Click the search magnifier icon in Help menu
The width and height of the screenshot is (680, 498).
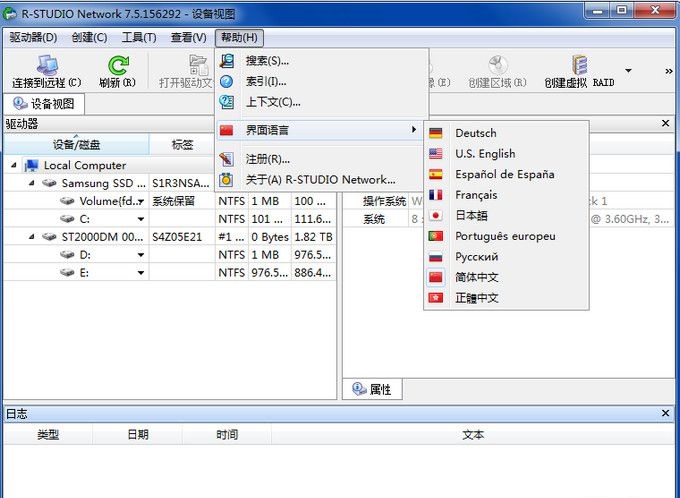click(x=226, y=61)
